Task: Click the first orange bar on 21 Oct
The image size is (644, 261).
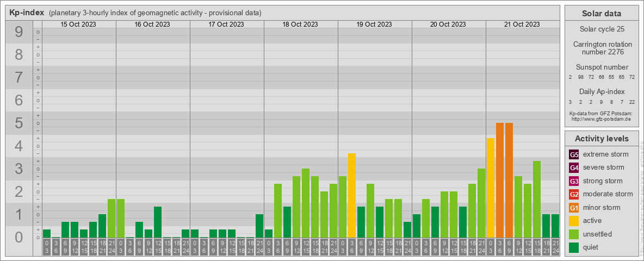Action: point(500,180)
